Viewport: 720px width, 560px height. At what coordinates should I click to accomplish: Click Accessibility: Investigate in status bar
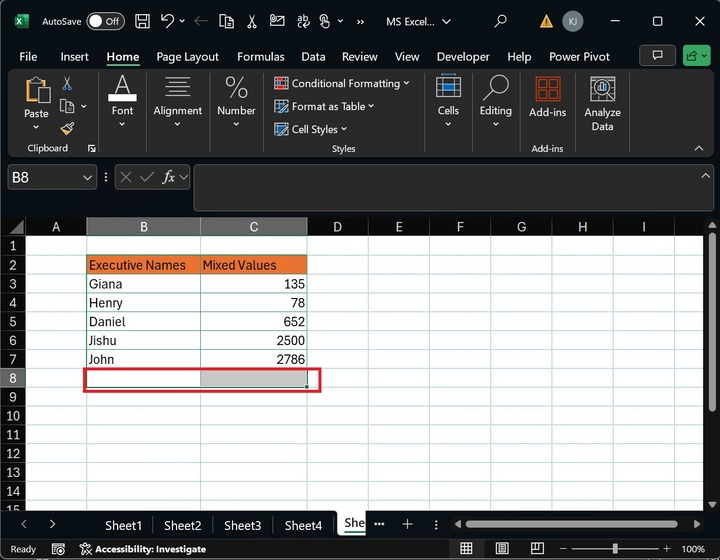pos(143,549)
